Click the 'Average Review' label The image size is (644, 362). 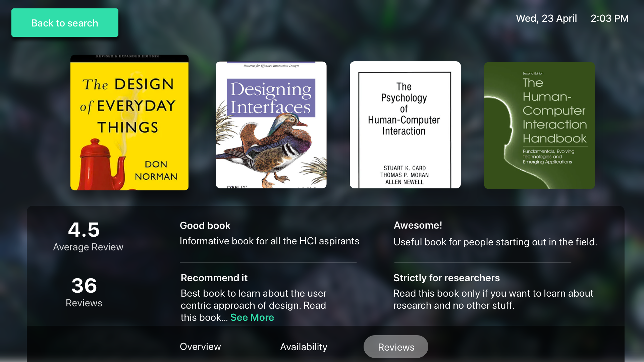click(88, 247)
